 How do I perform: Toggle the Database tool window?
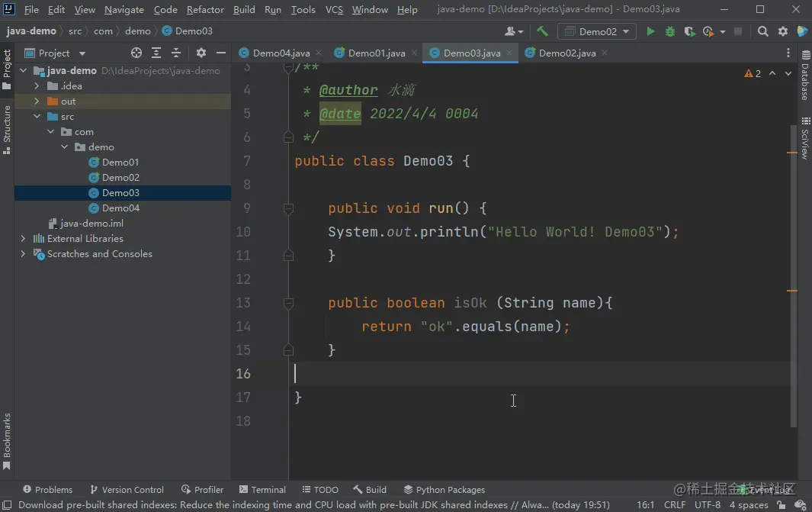click(x=804, y=76)
